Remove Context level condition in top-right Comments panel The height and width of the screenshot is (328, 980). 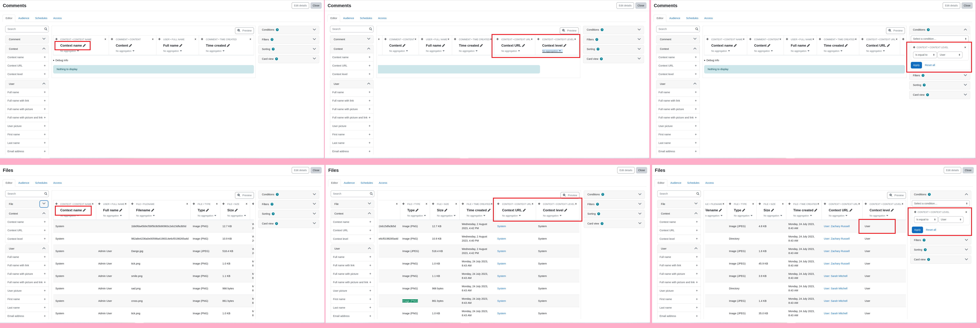tap(965, 47)
